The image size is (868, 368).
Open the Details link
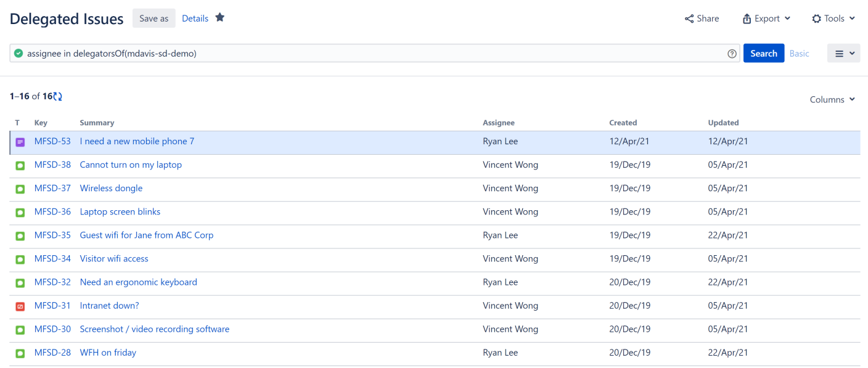(x=195, y=18)
